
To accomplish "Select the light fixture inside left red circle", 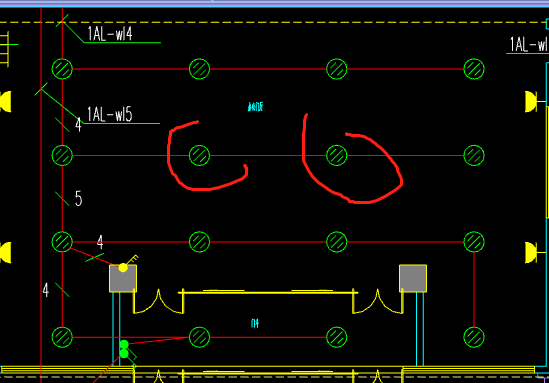I will (x=199, y=155).
